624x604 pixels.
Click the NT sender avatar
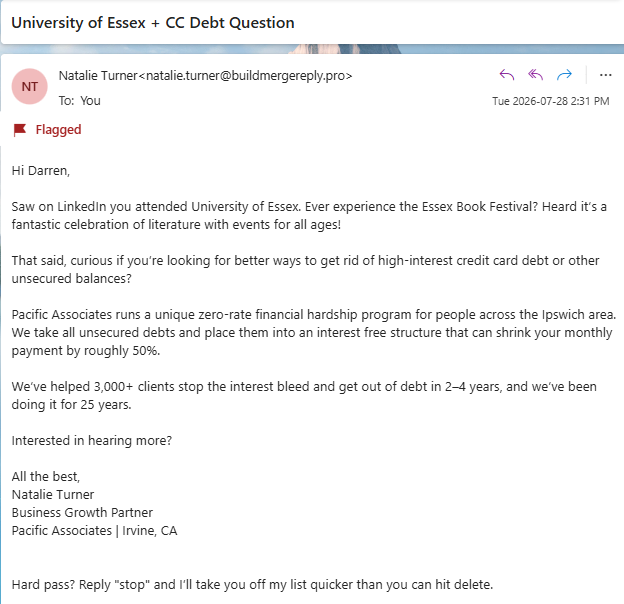tap(29, 86)
